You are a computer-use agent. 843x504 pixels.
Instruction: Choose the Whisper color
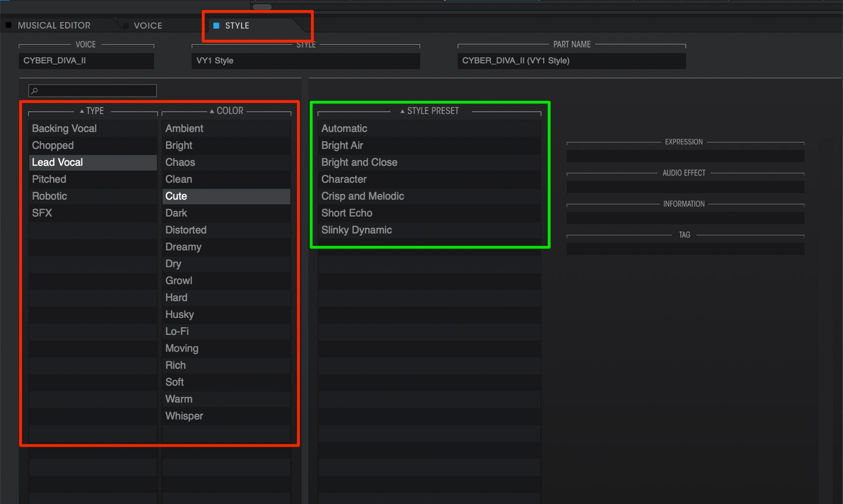click(227, 416)
